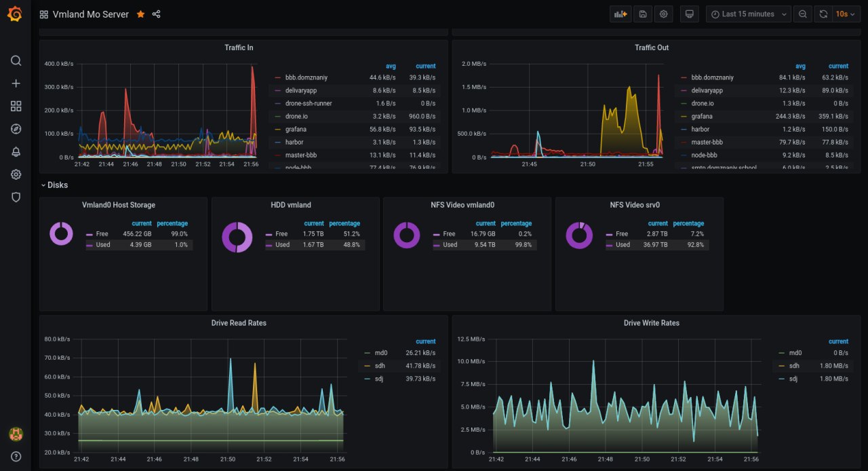
Task: Change color of drone.io in Traffic In
Action: tap(278, 116)
